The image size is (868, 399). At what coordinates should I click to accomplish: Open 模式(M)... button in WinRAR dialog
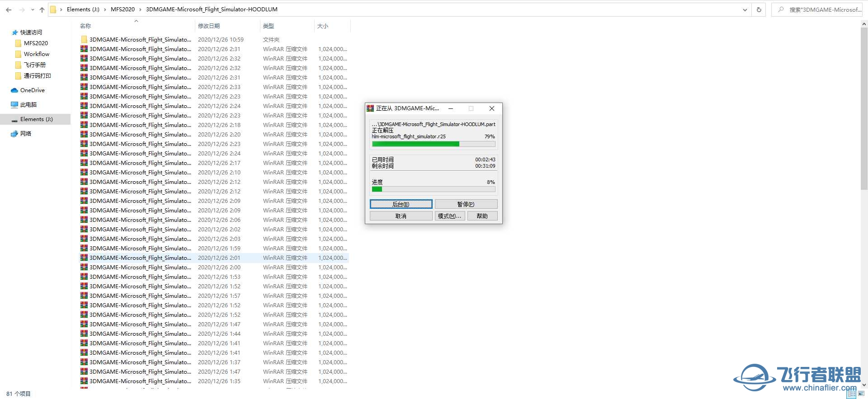(450, 216)
